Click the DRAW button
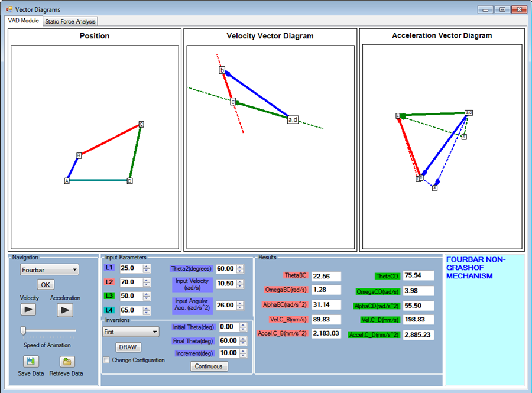 pos(128,347)
